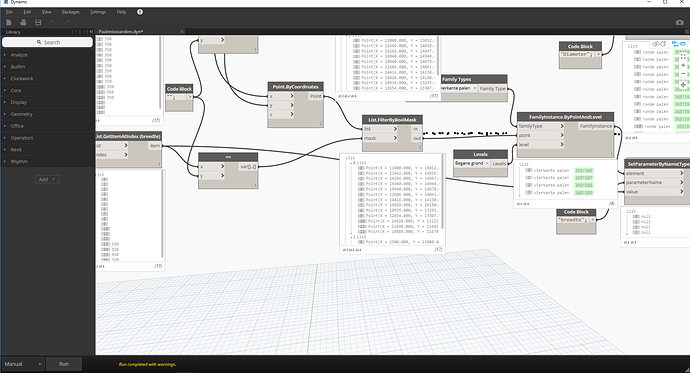Viewport: 690px width, 373px height.
Task: Click the pan mode icon
Action: point(683,84)
